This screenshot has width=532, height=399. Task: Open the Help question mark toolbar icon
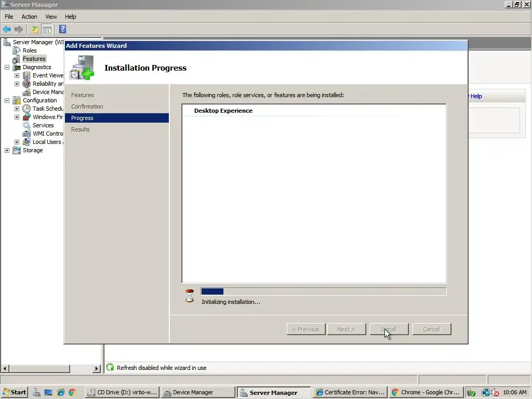point(62,29)
